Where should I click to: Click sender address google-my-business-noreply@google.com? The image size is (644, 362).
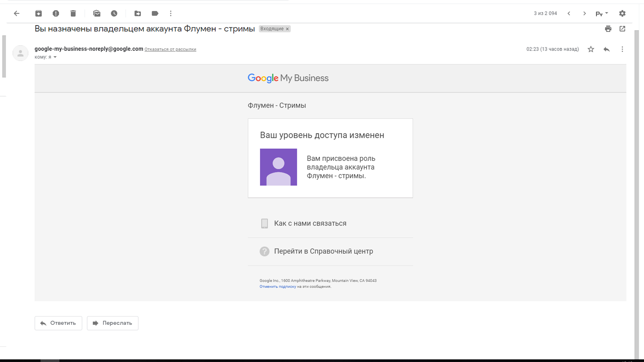(x=89, y=49)
